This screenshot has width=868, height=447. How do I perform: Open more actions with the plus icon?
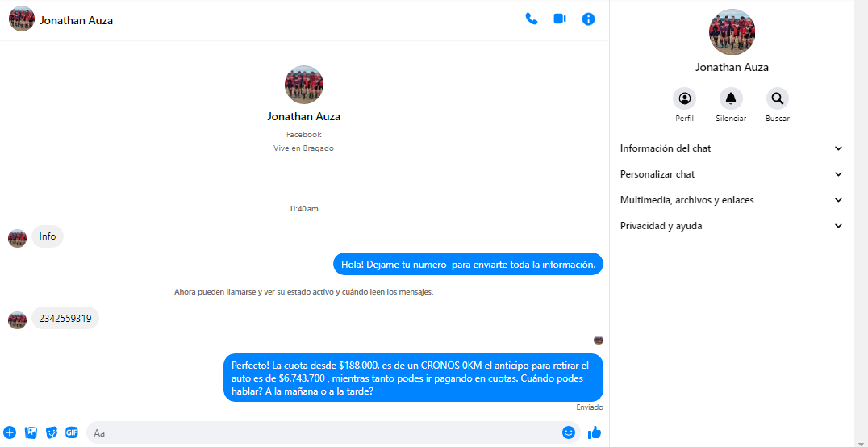(x=10, y=432)
